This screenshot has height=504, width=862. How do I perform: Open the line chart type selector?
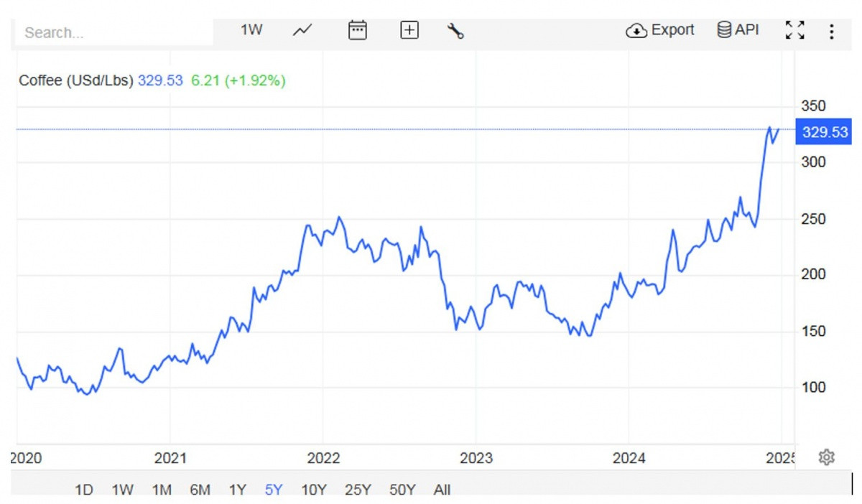click(x=302, y=30)
